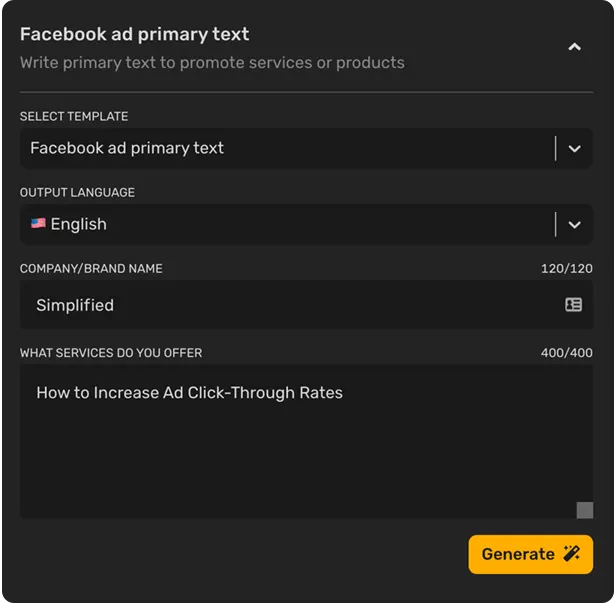Collapse the Facebook ad primary text panel
The image size is (616, 606).
[574, 47]
